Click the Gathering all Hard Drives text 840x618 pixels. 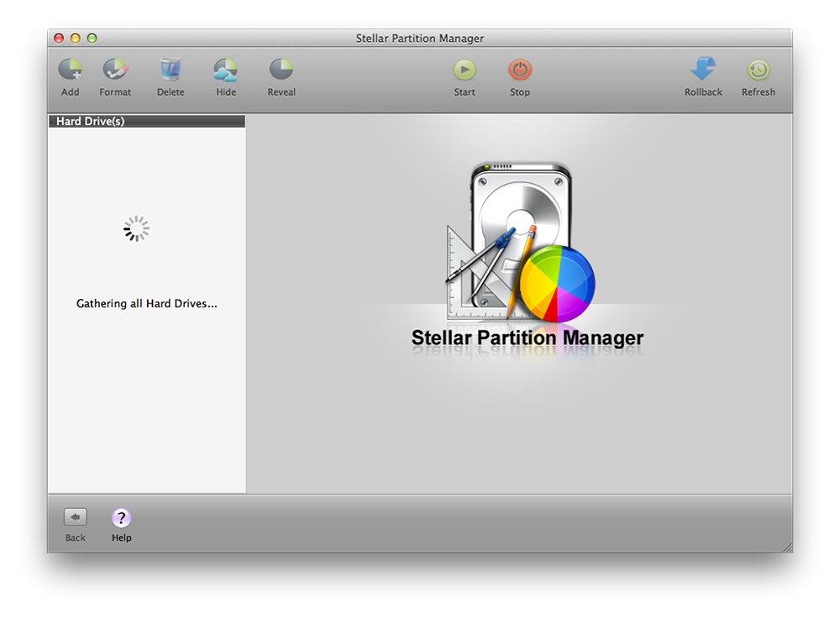pyautogui.click(x=146, y=304)
